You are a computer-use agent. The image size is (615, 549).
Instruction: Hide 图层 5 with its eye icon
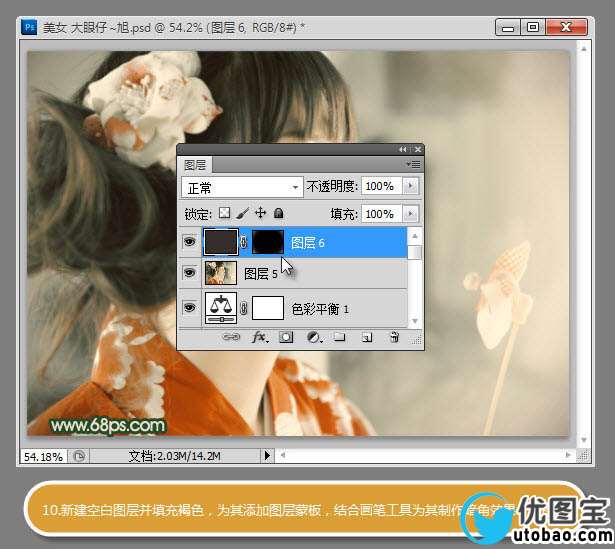pyautogui.click(x=190, y=273)
